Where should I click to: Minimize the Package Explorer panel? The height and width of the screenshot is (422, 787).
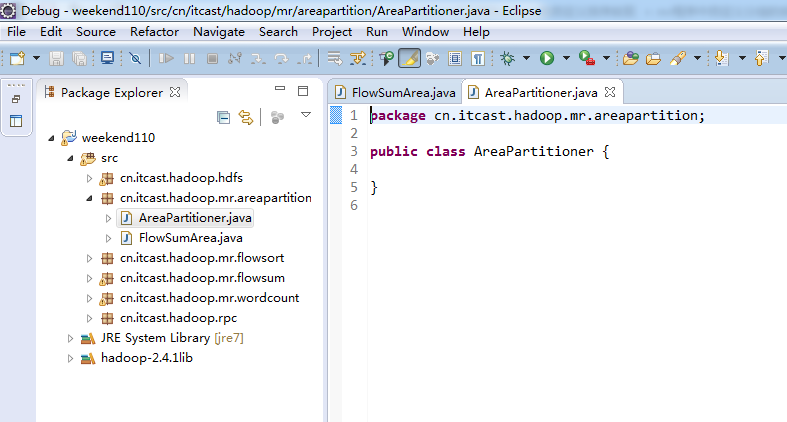coord(280,89)
